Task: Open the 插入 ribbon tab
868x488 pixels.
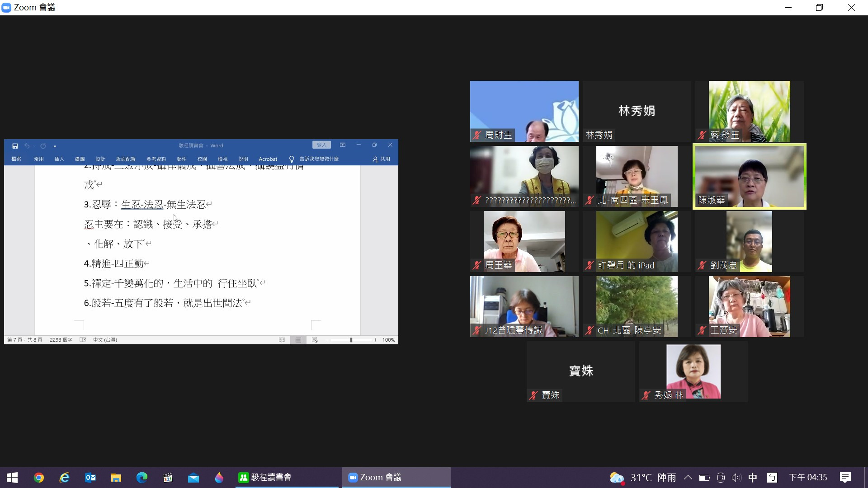Action: 59,159
